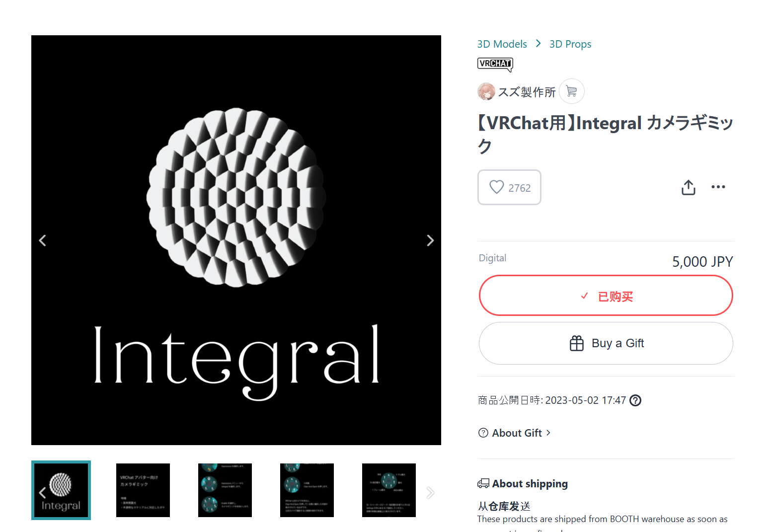Select the second thumbnail about VRChat avatars
The height and width of the screenshot is (532, 770).
click(x=143, y=490)
